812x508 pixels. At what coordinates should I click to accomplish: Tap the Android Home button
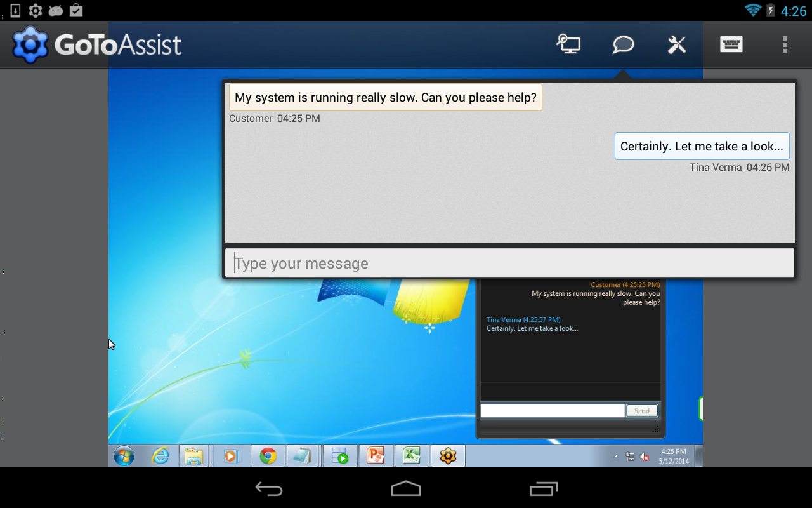(x=406, y=488)
